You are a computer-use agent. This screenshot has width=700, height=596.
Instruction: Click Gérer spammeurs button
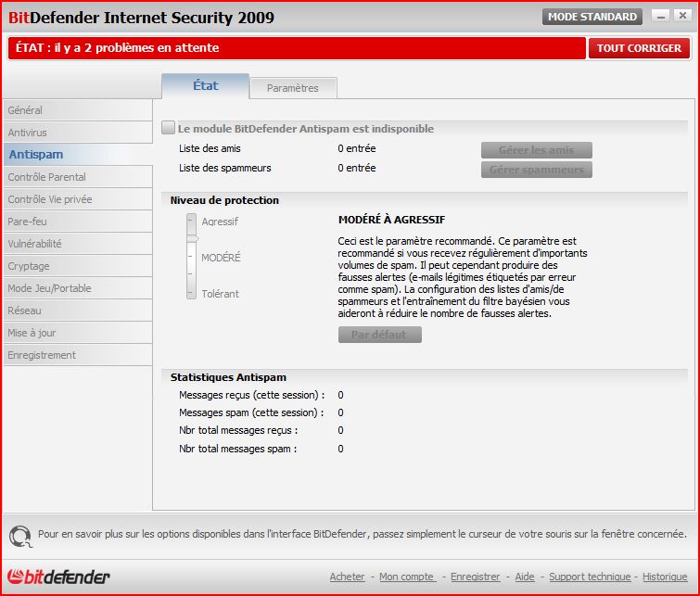(x=537, y=170)
